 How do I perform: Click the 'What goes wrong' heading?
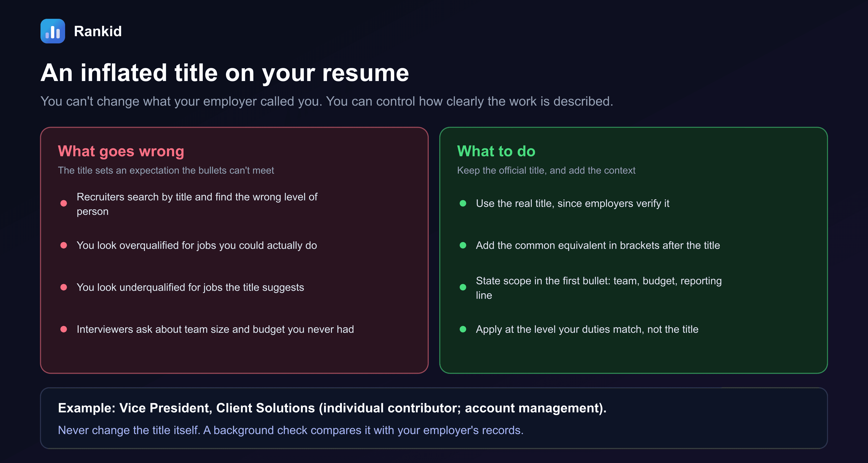(121, 151)
